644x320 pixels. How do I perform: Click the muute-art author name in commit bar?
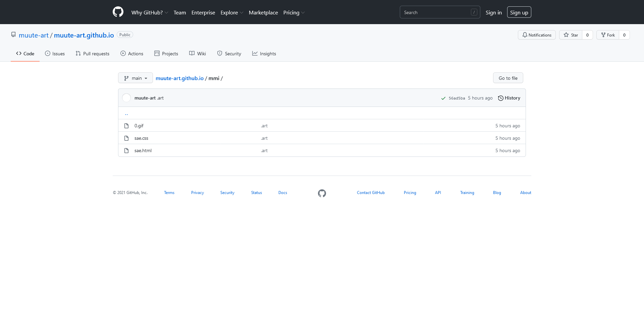coord(145,98)
